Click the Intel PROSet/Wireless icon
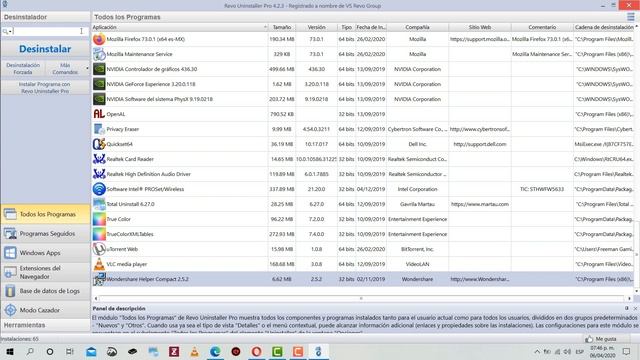 coord(99,189)
